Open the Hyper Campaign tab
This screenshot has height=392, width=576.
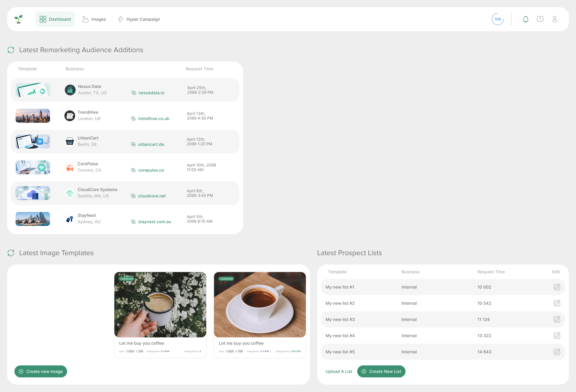(139, 19)
